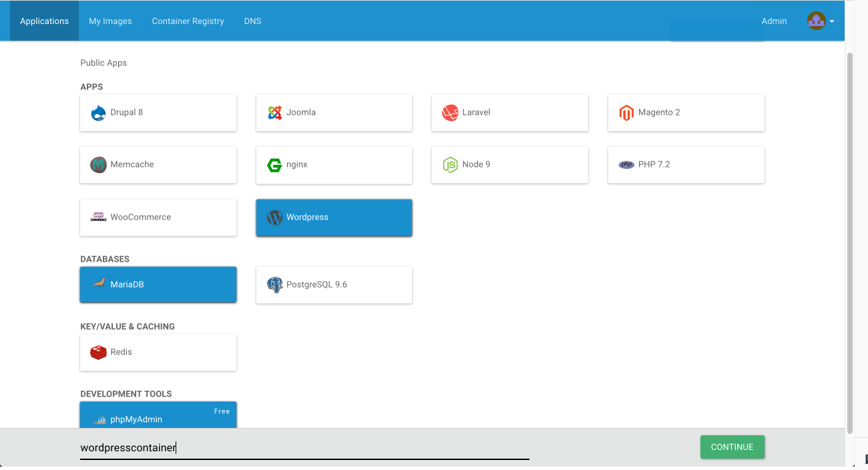Image resolution: width=868 pixels, height=470 pixels.
Task: Click the Drupal droplet icon
Action: pyautogui.click(x=98, y=113)
